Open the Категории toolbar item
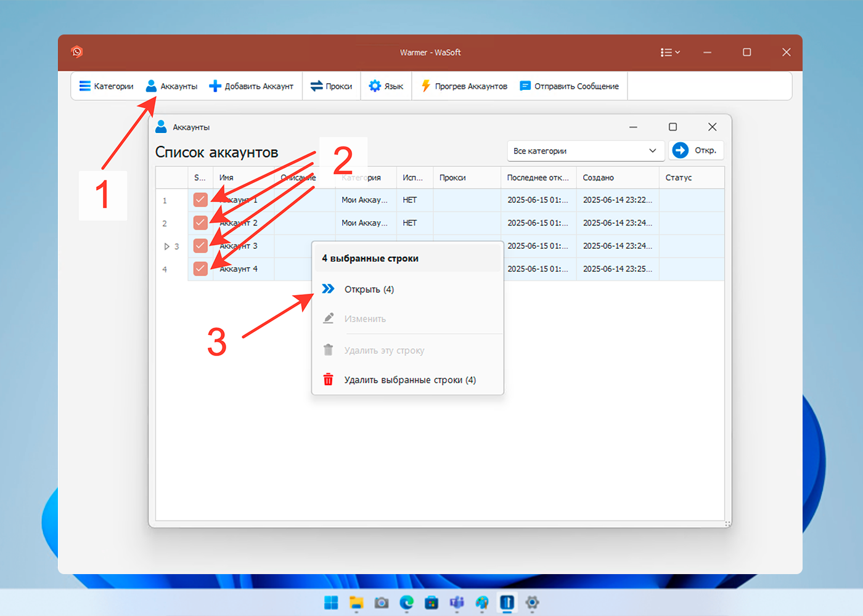The width and height of the screenshot is (863, 616). coord(107,86)
